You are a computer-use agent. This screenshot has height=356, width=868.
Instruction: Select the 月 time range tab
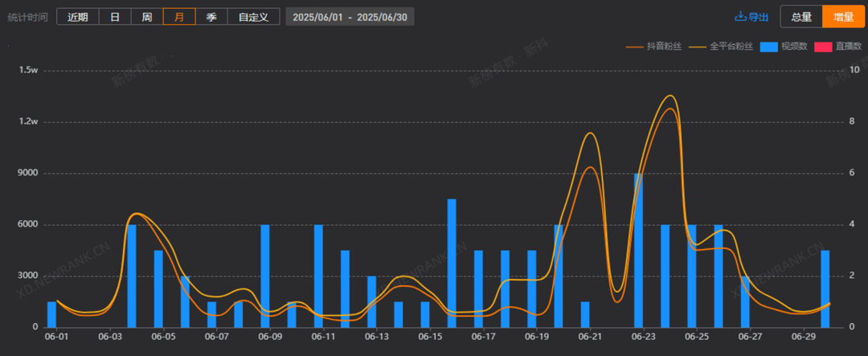tap(178, 17)
